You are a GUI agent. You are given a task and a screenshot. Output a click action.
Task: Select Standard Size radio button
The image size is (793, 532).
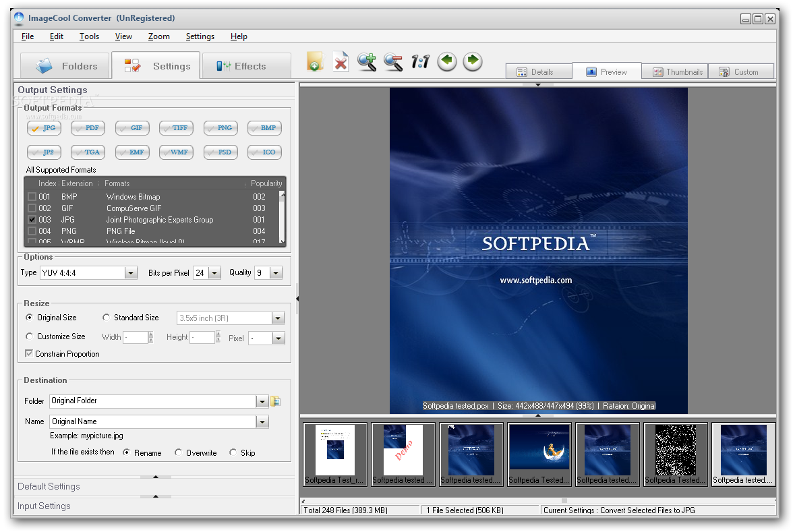107,318
